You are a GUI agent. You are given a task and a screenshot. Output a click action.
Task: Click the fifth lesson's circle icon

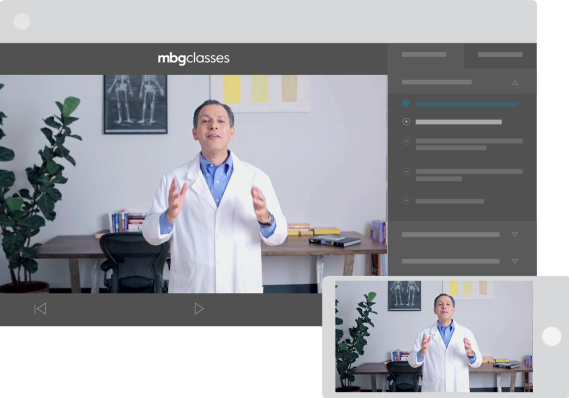click(406, 201)
